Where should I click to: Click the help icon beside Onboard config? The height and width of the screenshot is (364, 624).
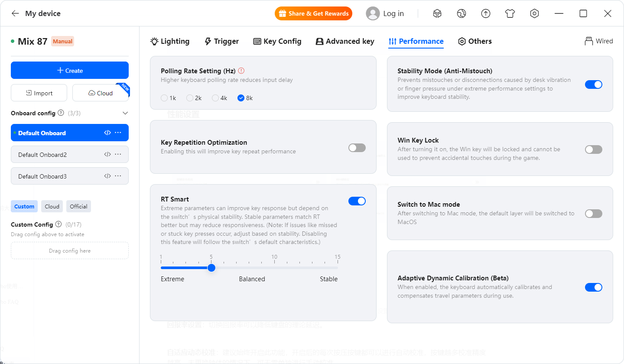point(61,113)
